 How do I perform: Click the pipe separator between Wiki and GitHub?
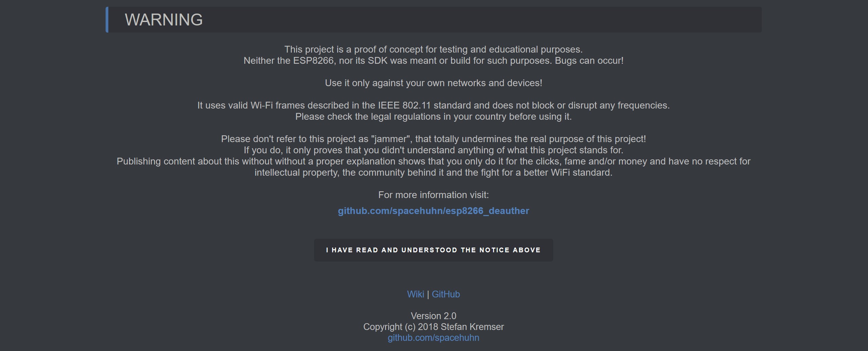[x=428, y=294]
